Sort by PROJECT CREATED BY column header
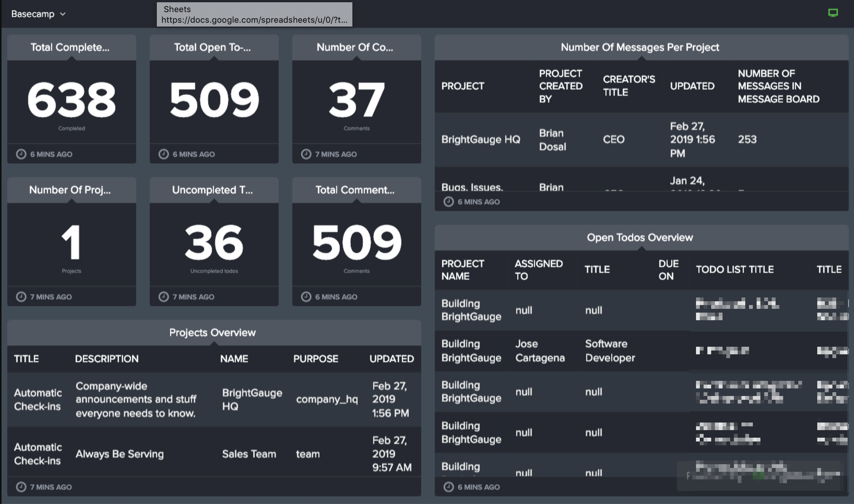The width and height of the screenshot is (854, 504). coord(561,86)
